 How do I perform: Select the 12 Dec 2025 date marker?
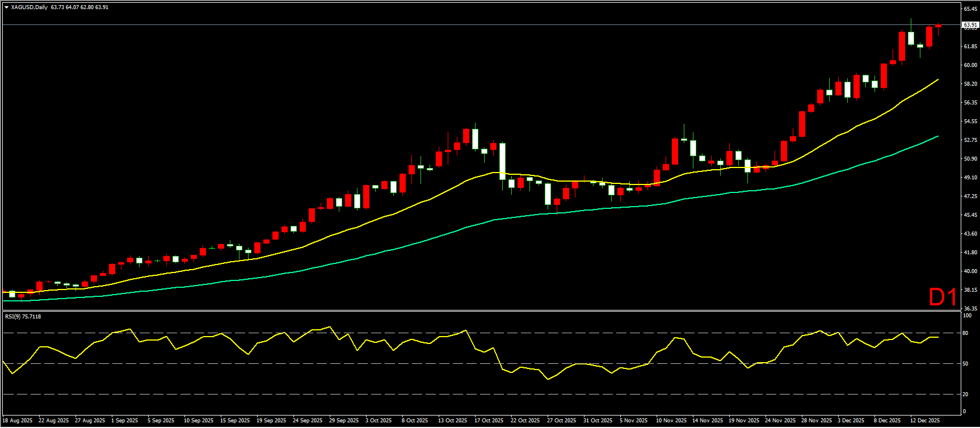[x=924, y=421]
